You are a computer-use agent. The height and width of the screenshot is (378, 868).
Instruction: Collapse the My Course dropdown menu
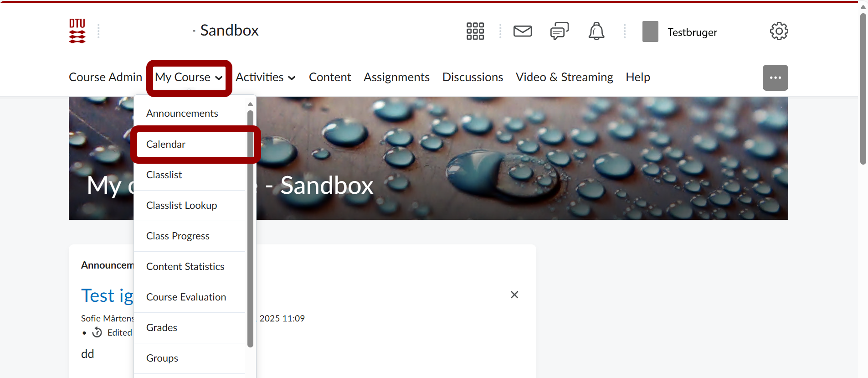189,78
